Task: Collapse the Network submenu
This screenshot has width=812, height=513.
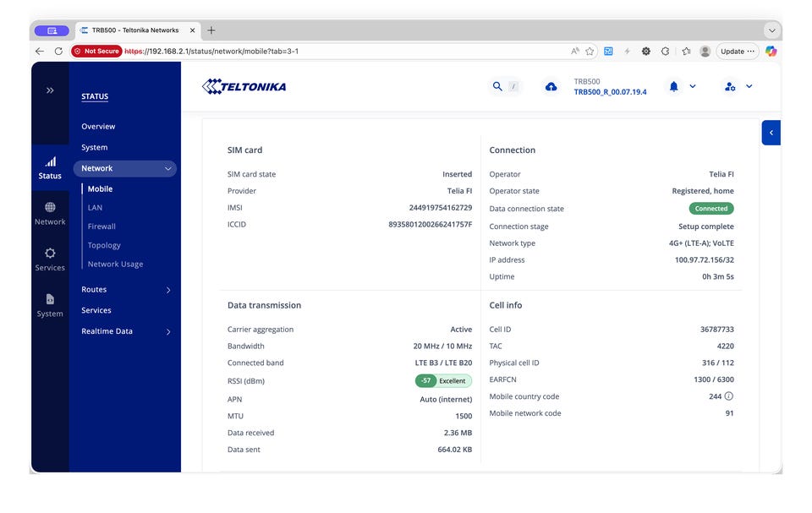Action: [167, 168]
